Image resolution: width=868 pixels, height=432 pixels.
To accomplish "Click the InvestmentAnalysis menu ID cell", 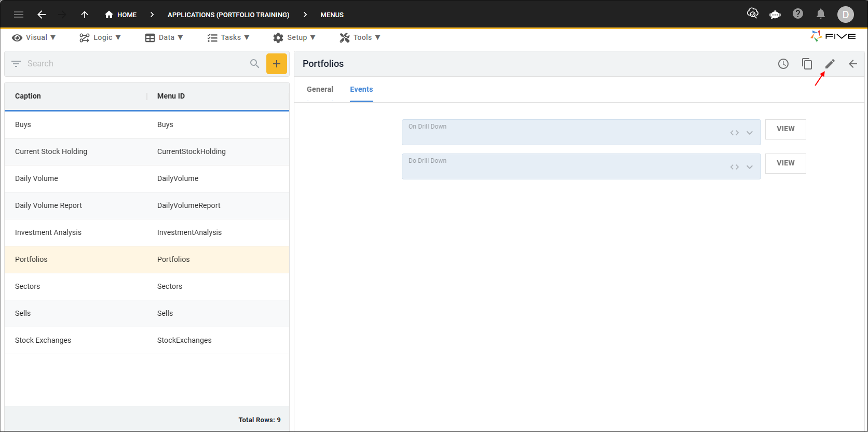I will (189, 232).
